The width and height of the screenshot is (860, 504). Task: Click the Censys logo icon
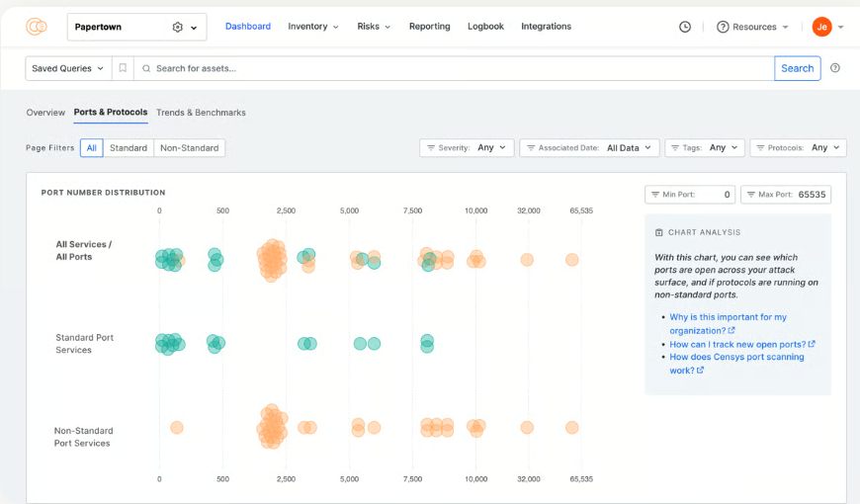tap(37, 27)
